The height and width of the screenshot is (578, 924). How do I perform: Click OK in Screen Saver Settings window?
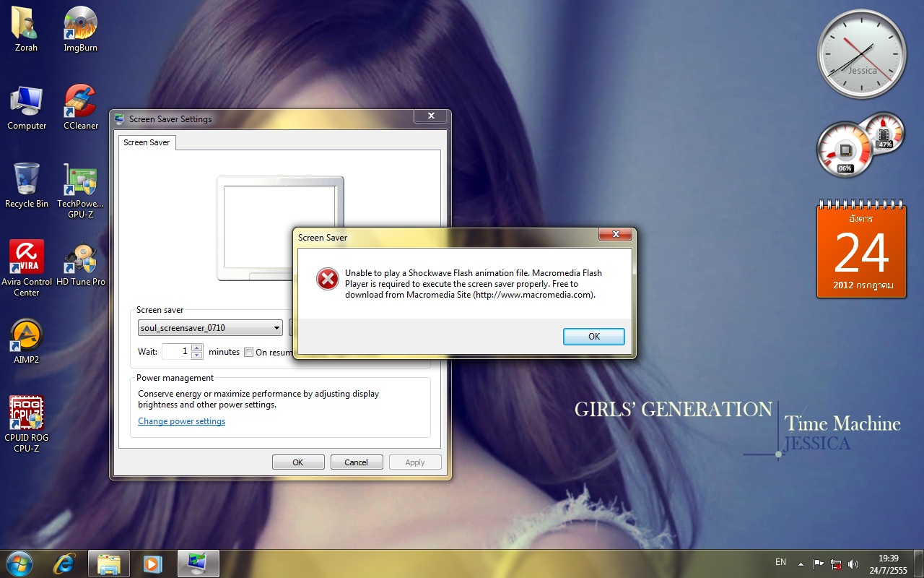[x=297, y=462]
